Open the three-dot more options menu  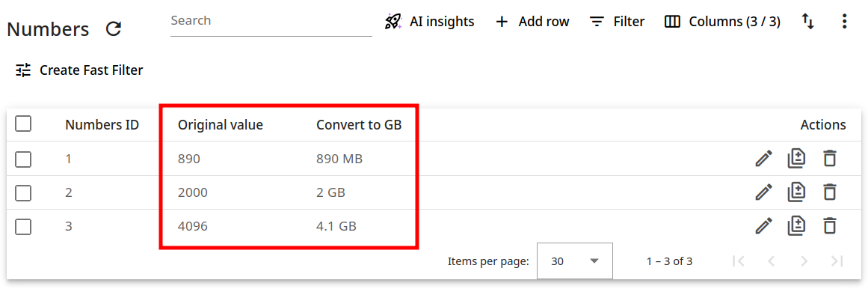click(843, 22)
